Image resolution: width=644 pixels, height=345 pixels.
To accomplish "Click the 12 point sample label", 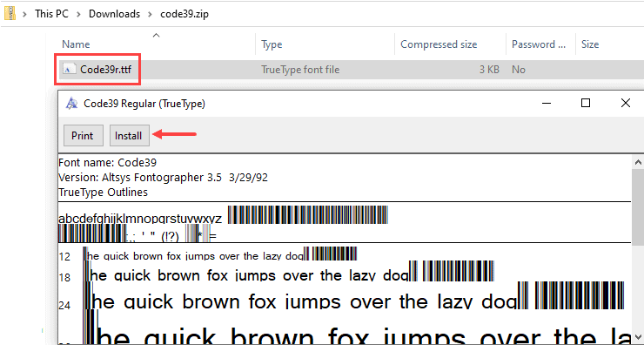I will 64,257.
